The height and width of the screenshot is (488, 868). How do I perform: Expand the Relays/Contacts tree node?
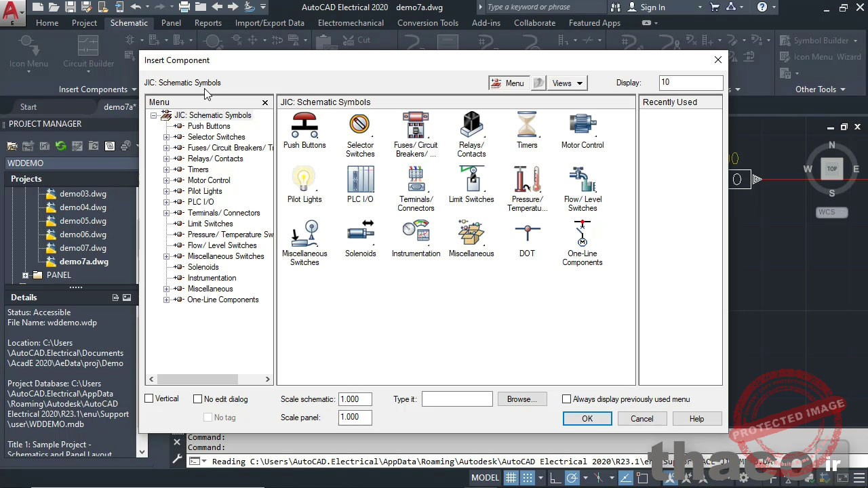tap(167, 158)
